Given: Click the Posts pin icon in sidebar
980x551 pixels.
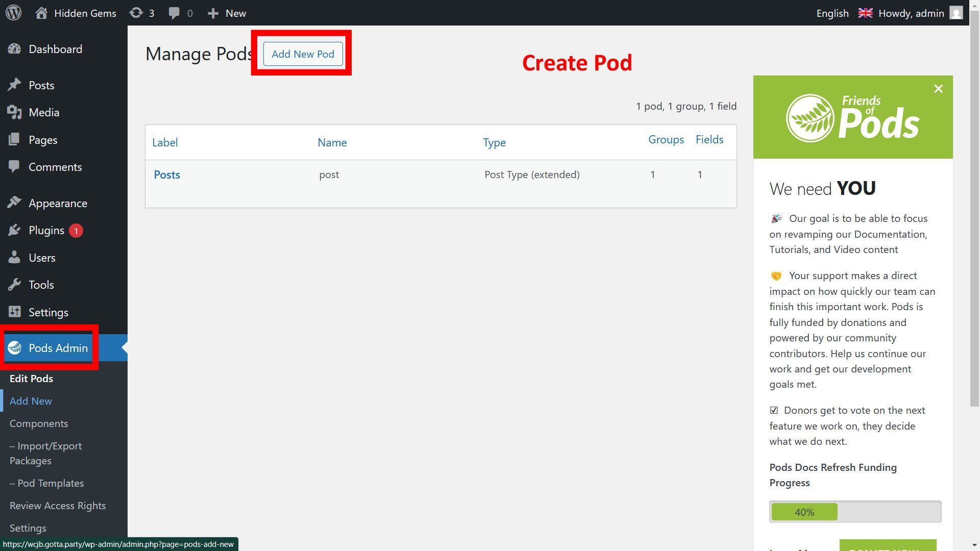Looking at the screenshot, I should (x=14, y=85).
